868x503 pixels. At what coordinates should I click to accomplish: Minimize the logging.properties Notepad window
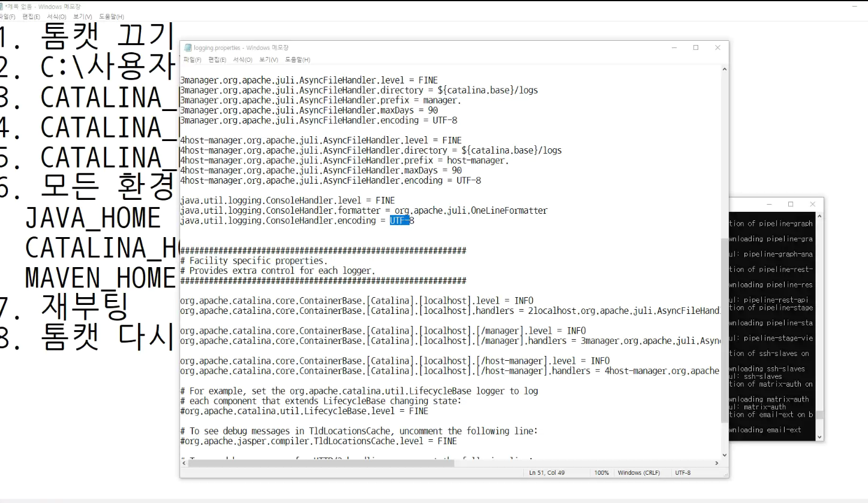674,47
